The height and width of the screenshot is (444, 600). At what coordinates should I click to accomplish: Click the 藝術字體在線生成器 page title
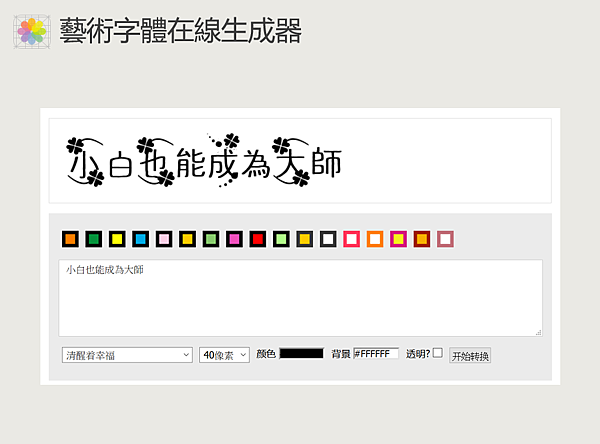coord(181,31)
